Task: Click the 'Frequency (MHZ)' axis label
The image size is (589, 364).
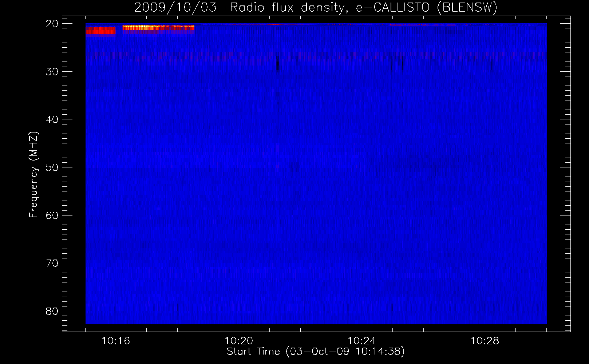Action: coord(33,175)
